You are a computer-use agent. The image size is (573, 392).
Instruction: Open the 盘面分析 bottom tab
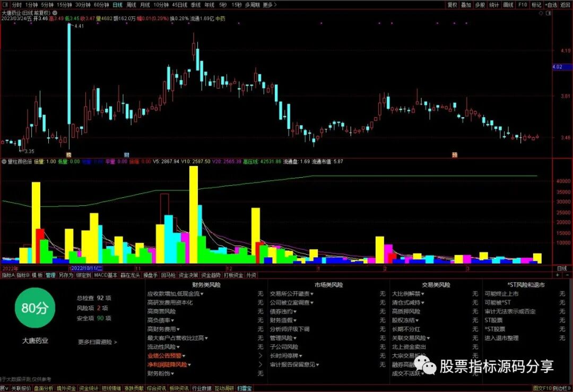click(x=44, y=388)
